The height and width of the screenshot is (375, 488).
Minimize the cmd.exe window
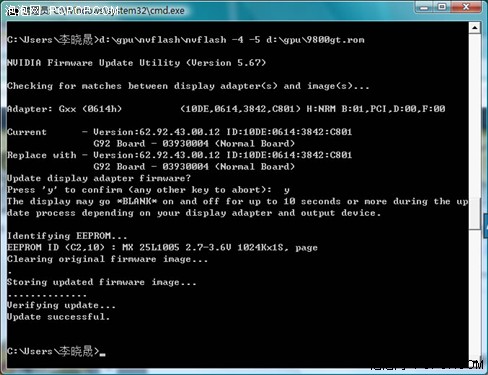[x=424, y=7]
